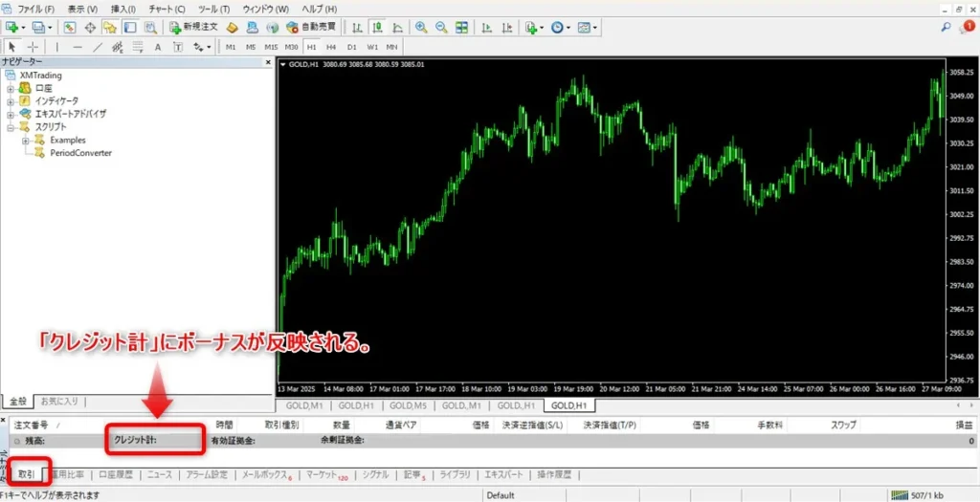Select the vertical line tool
980x502 pixels.
(56, 47)
